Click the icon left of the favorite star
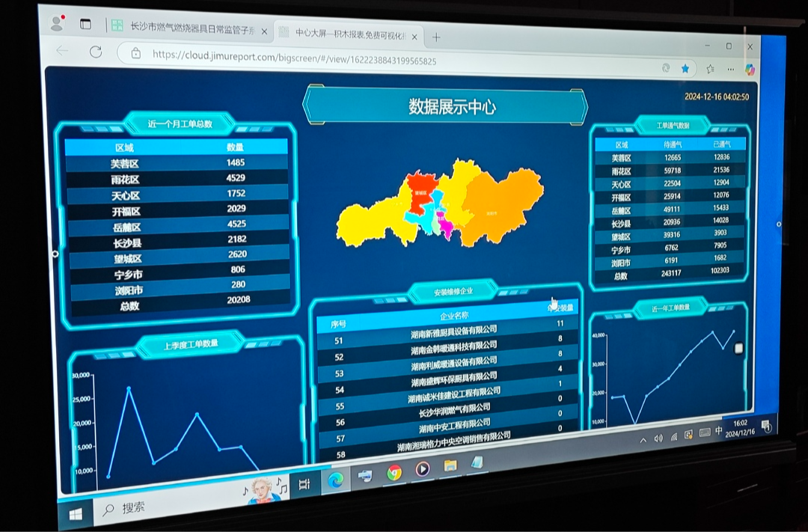808x532 pixels. pos(666,68)
